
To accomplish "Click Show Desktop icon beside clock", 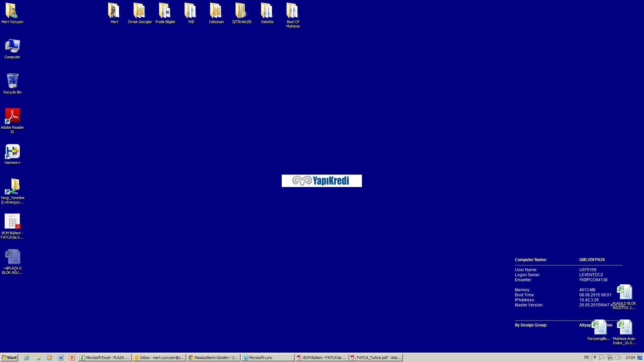I will 640,358.
